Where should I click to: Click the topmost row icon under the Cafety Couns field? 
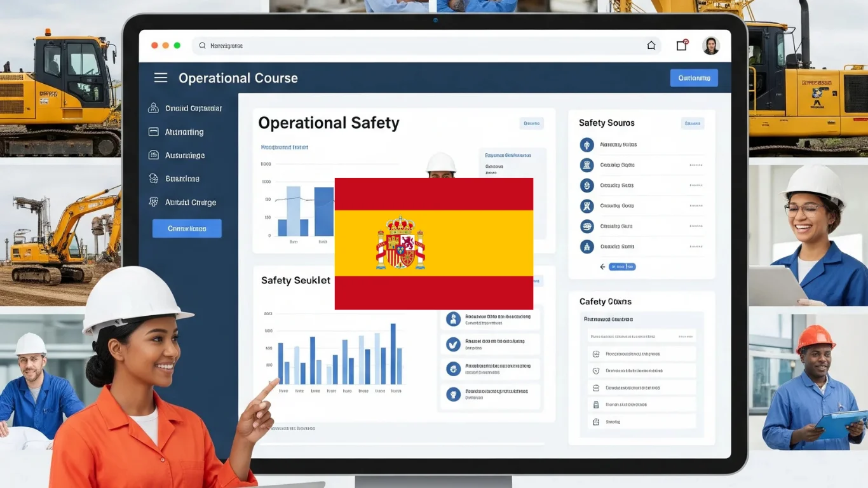point(595,354)
